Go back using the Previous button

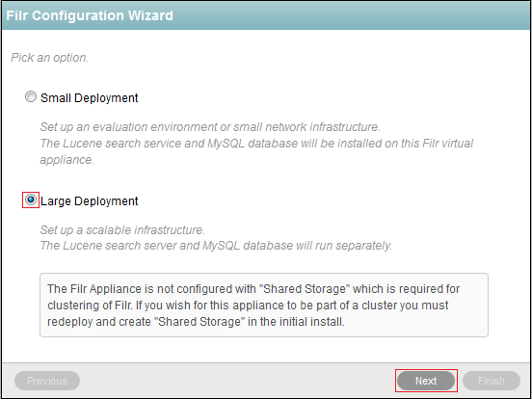(x=47, y=381)
